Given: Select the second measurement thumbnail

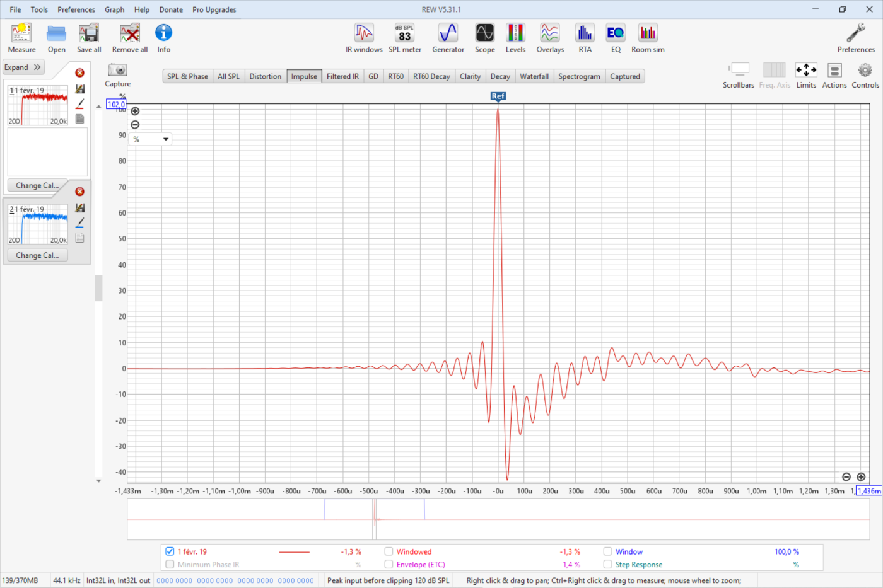Looking at the screenshot, I should point(38,224).
